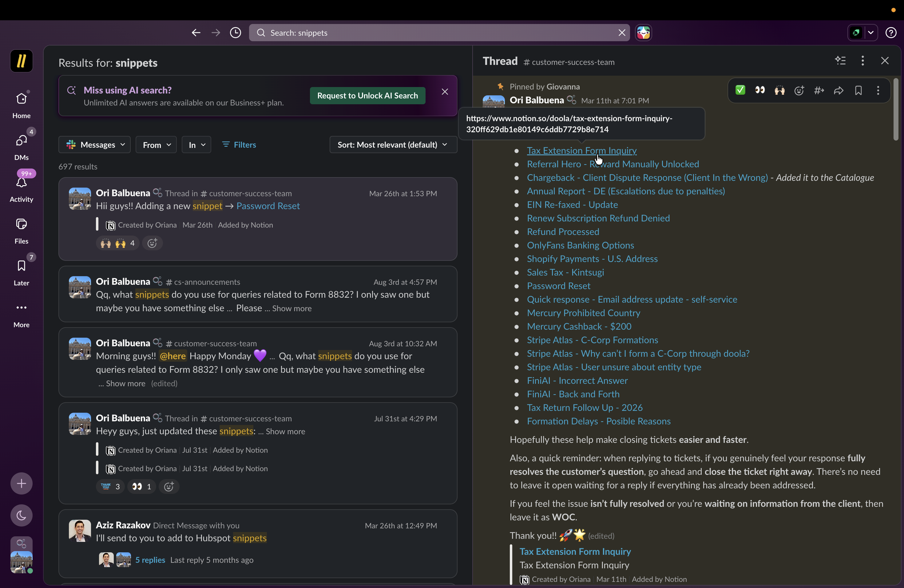Open the FiniAI - Incorrect Answer link
Viewport: 904px width, 588px height.
click(x=577, y=381)
